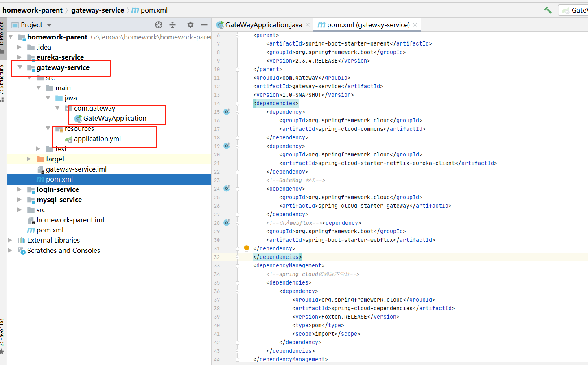Fold the dependencyManagement block at line 33
Viewport: 588px width, 365px height.
click(237, 266)
